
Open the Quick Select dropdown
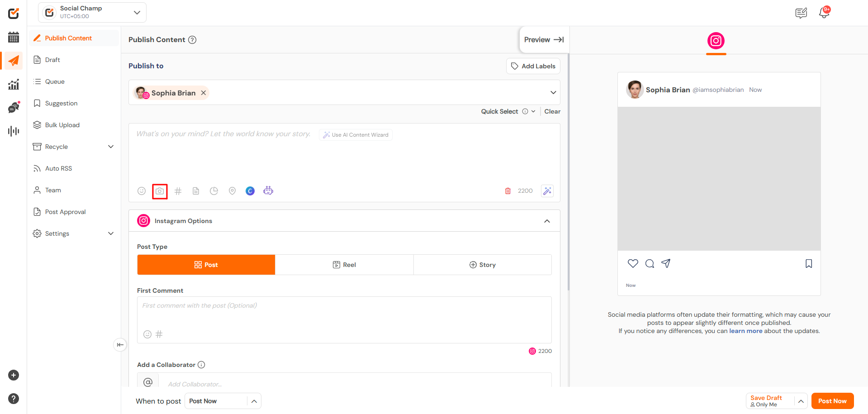tap(508, 111)
